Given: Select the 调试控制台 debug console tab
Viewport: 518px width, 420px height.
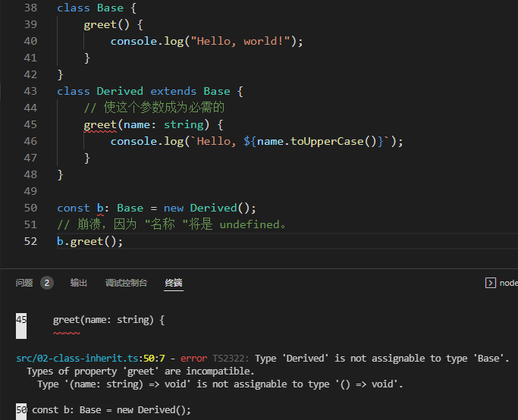Looking at the screenshot, I should pyautogui.click(x=126, y=283).
